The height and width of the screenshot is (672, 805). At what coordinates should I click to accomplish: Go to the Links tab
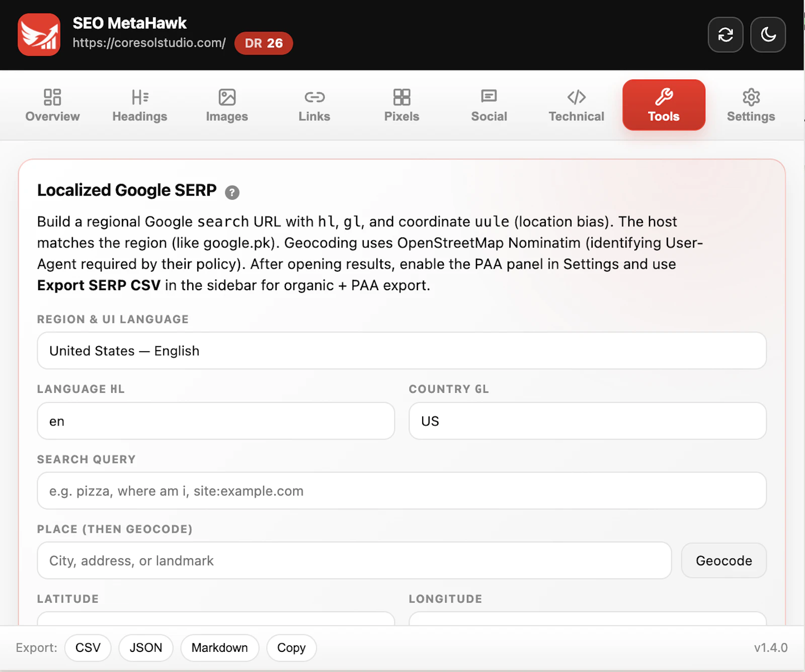click(x=314, y=105)
